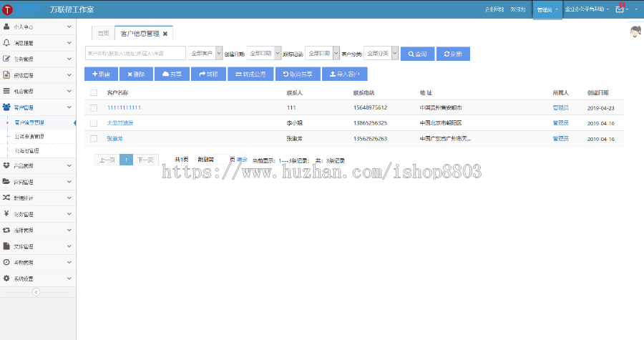The height and width of the screenshot is (340, 644).
Task: Click the edit icon beside 任务管理
Action: (x=6, y=59)
